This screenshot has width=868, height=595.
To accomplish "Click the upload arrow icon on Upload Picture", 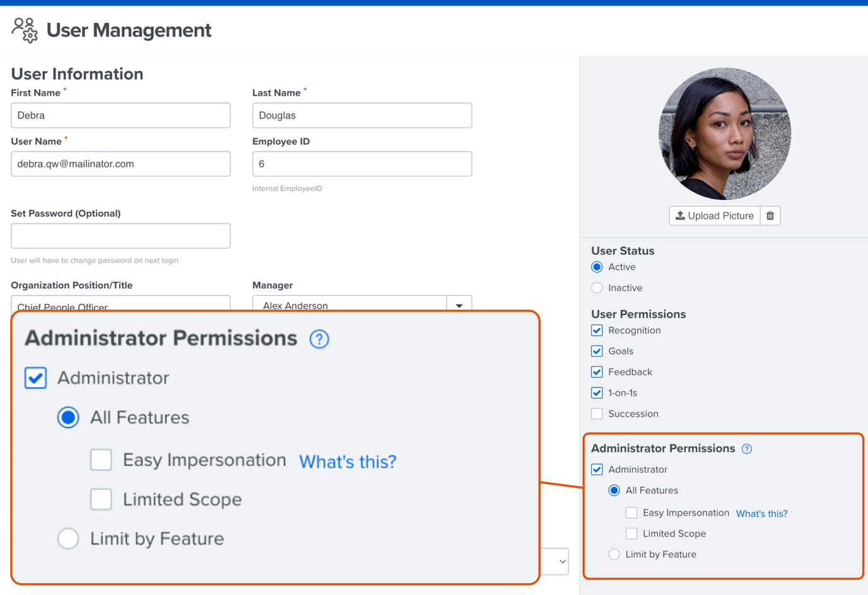I will (x=680, y=216).
